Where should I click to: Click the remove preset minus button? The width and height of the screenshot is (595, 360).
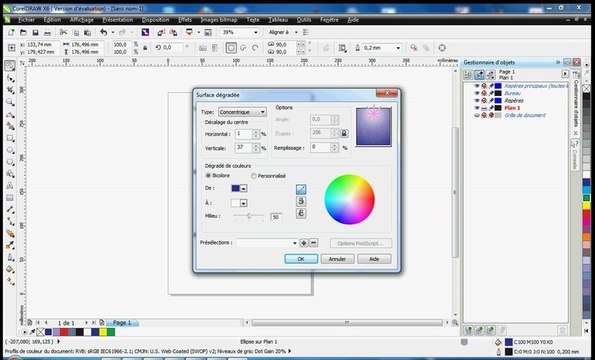(313, 243)
